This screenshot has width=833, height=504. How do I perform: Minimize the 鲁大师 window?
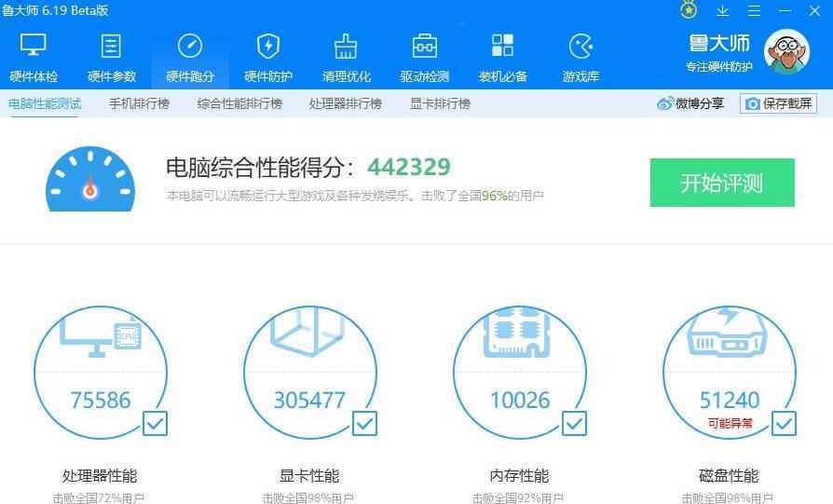click(785, 10)
